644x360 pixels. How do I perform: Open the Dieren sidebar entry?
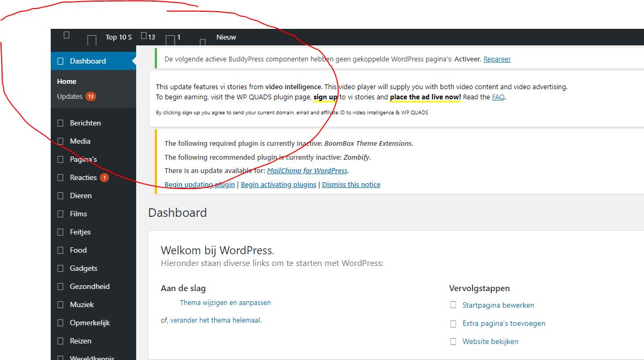(x=81, y=195)
